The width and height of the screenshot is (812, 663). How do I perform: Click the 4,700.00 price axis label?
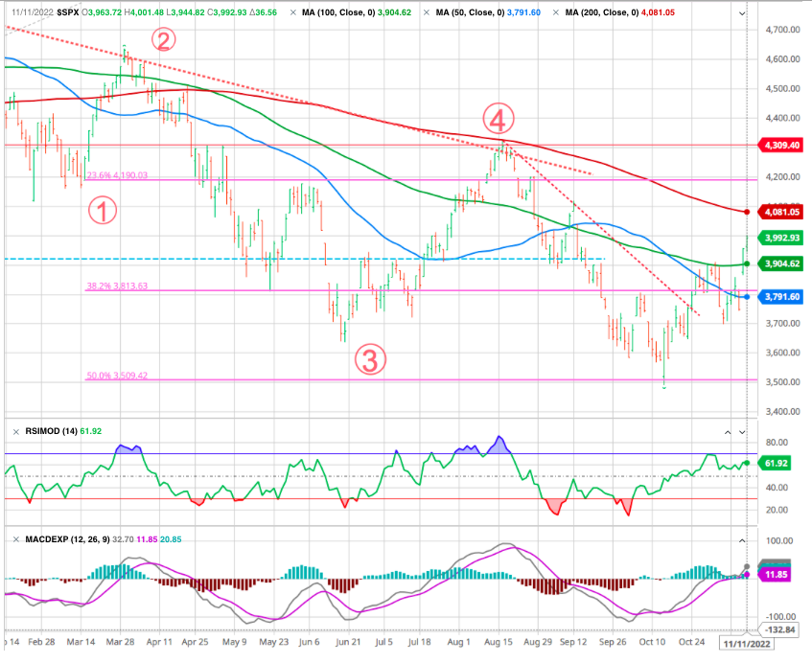[x=782, y=30]
